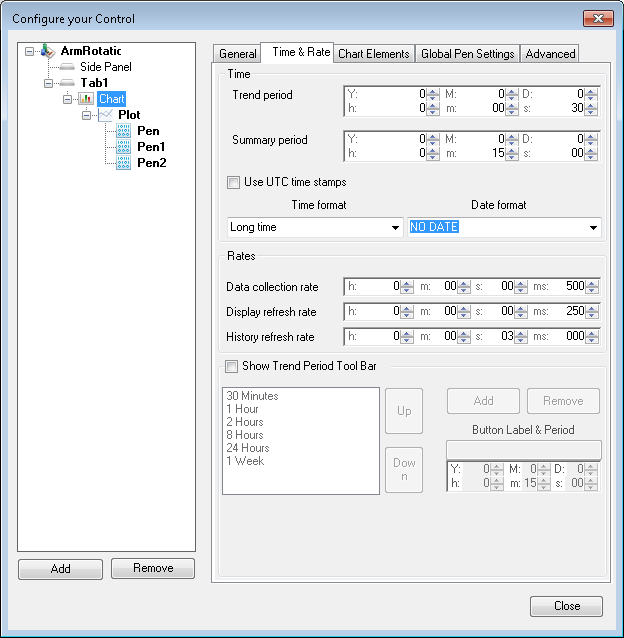
Task: Open the Global Pen Settings tab
Action: click(467, 54)
